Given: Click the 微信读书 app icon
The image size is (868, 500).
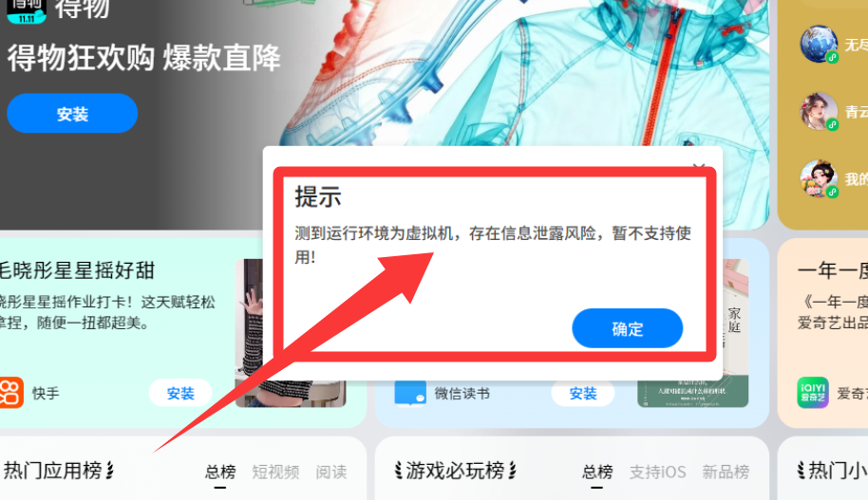Looking at the screenshot, I should [x=410, y=393].
